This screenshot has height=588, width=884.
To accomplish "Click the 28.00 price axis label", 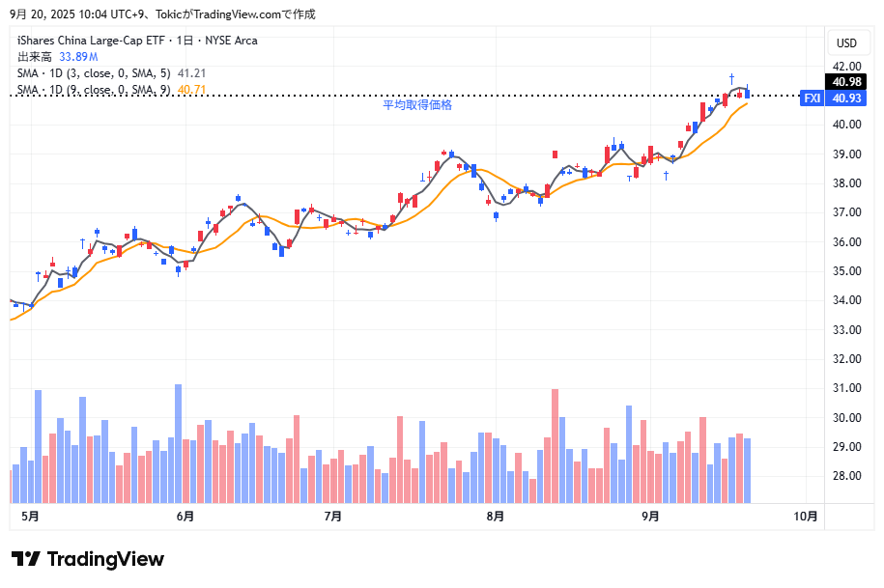I will (846, 476).
